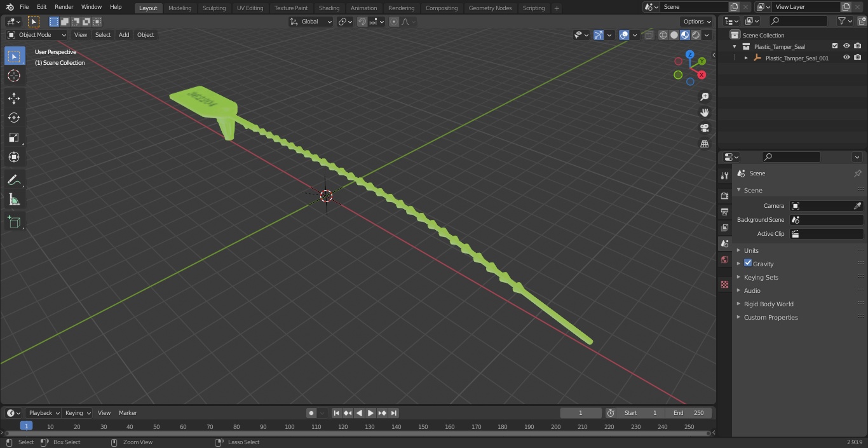Click the viewport zoom magnifier icon
This screenshot has width=868, height=448.
tap(704, 97)
